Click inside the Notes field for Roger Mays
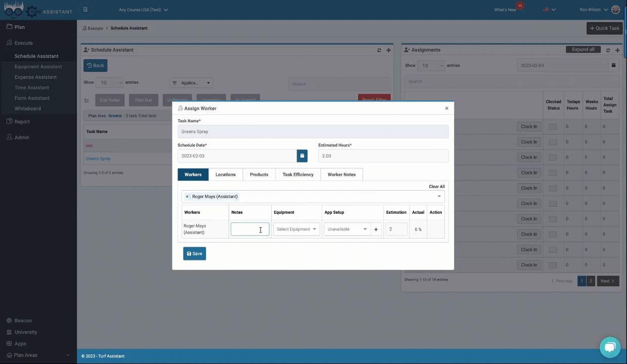 pos(250,229)
